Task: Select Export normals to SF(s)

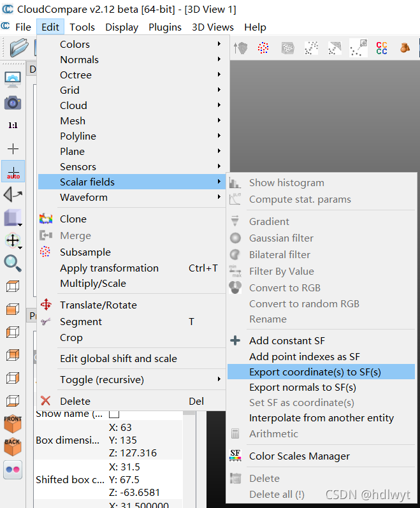Action: (x=321, y=387)
